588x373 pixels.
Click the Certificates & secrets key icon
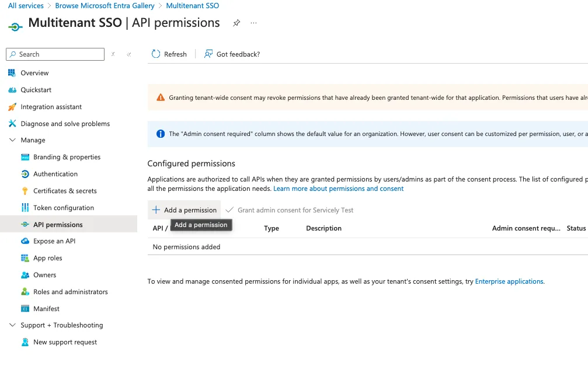25,191
